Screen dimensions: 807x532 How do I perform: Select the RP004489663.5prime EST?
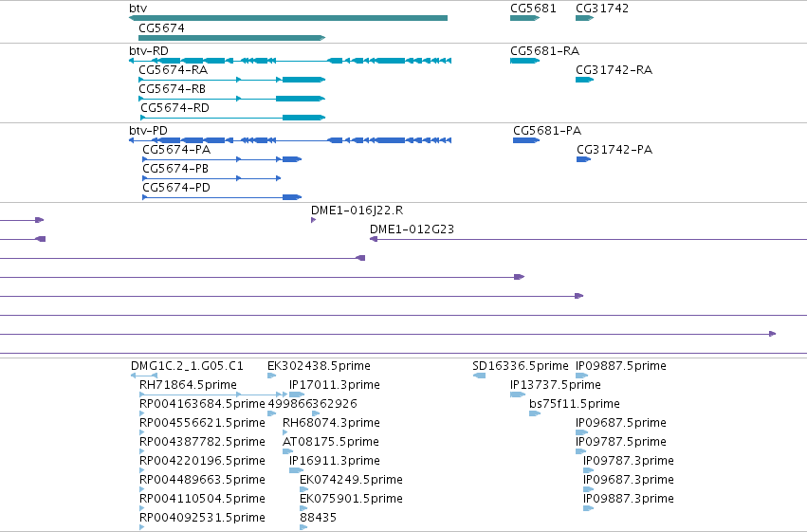click(x=142, y=490)
